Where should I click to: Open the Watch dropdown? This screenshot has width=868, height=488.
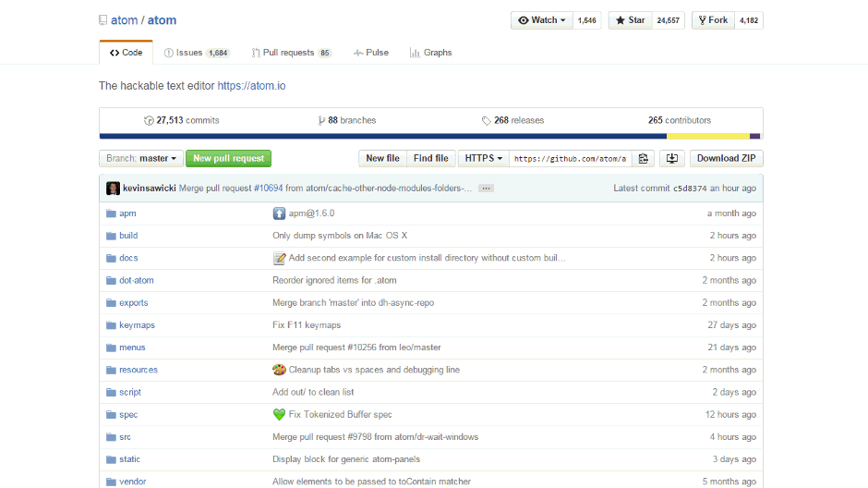click(542, 20)
